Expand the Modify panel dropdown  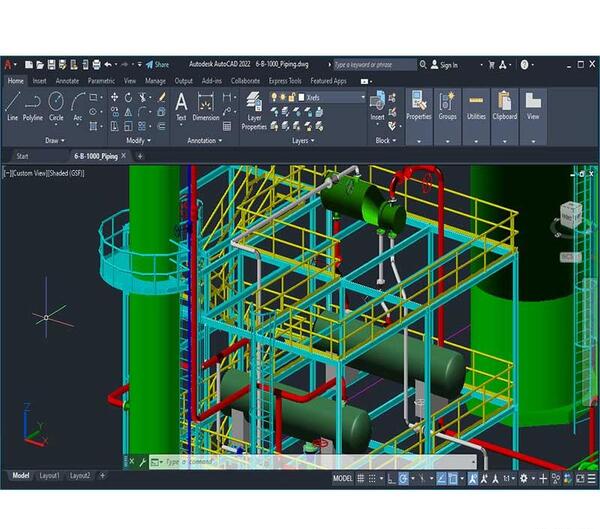click(138, 140)
